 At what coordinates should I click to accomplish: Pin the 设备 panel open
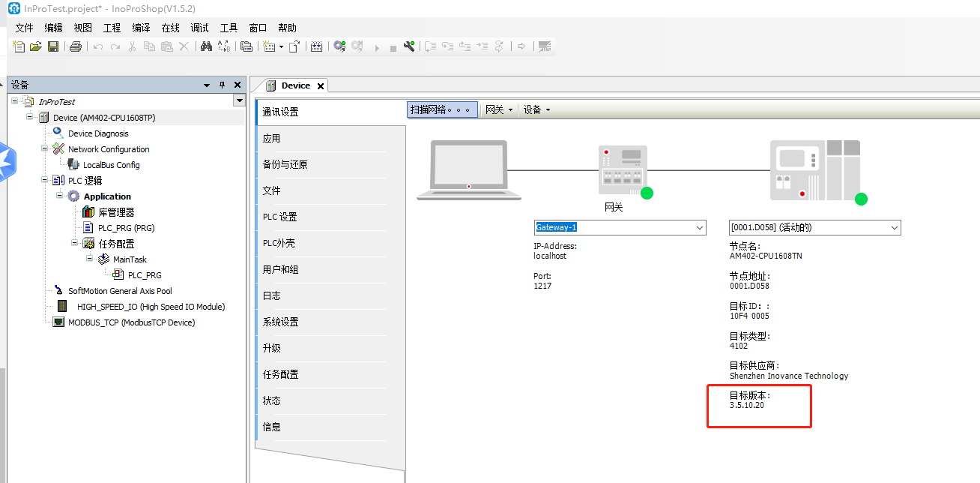[223, 84]
